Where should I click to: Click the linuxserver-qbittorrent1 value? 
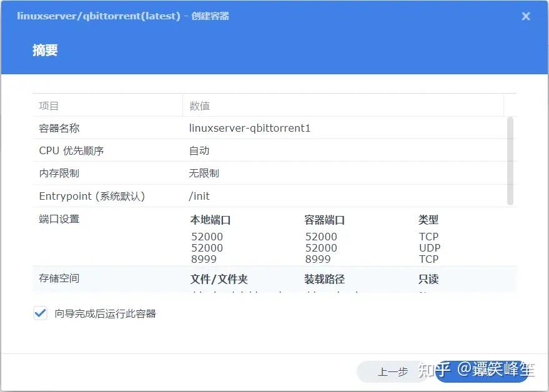250,128
